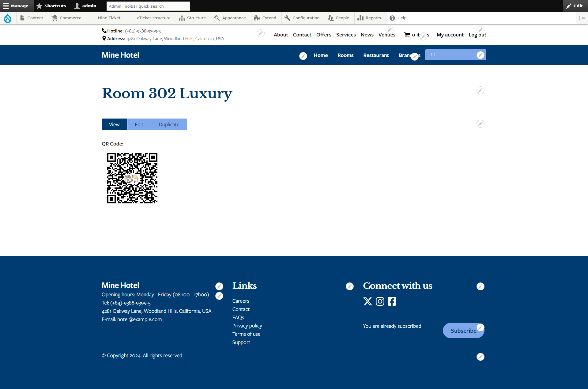The width and height of the screenshot is (588, 389).
Task: Open Restaurant in main navigation
Action: click(376, 55)
